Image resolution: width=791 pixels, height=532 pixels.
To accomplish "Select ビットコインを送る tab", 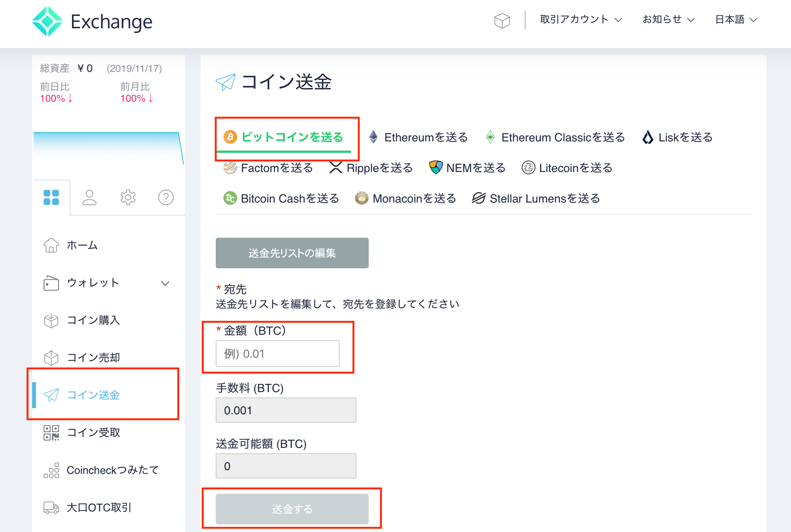I will tap(283, 137).
